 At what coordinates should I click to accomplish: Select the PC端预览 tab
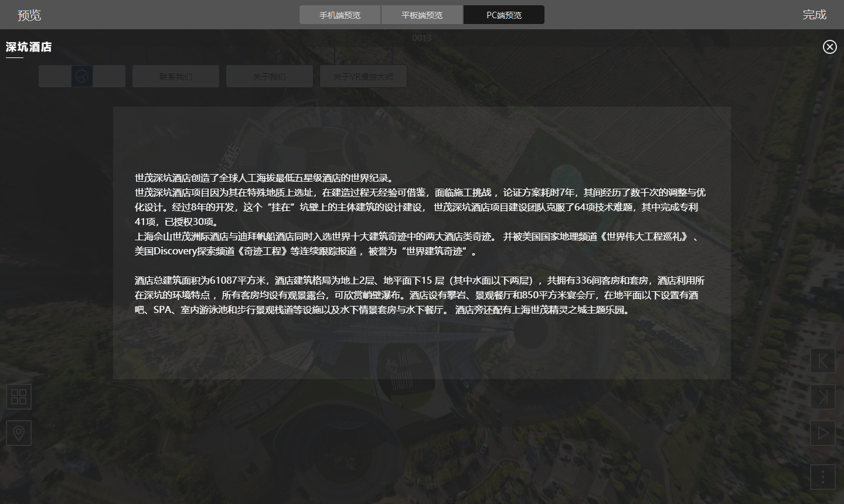coord(504,15)
